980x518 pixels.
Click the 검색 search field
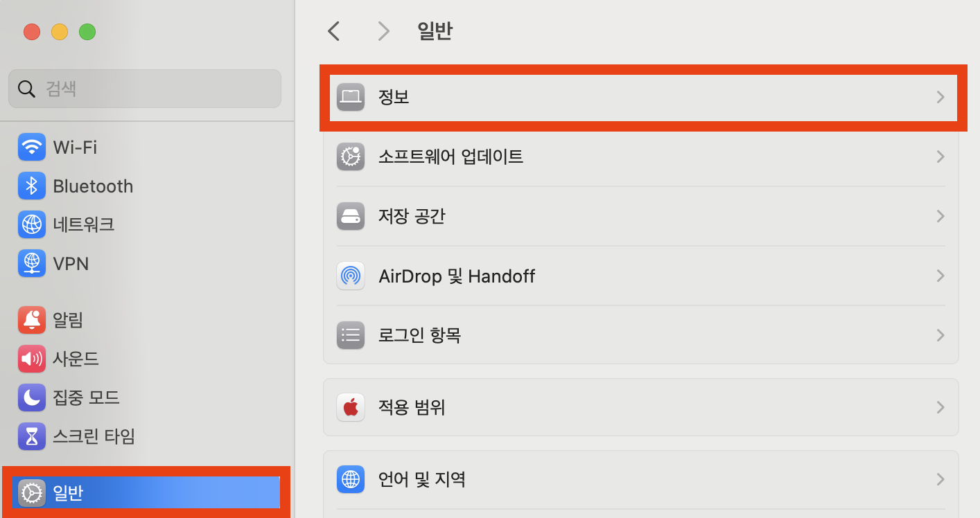(x=145, y=89)
